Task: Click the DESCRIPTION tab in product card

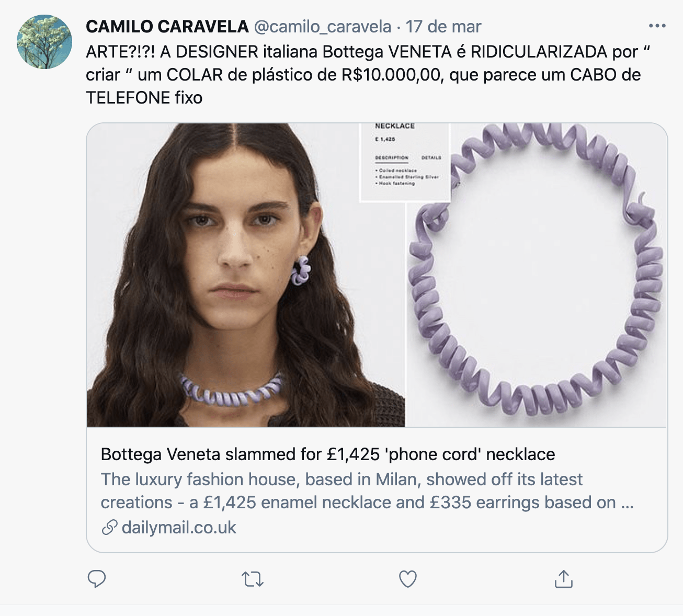Action: 392,157
